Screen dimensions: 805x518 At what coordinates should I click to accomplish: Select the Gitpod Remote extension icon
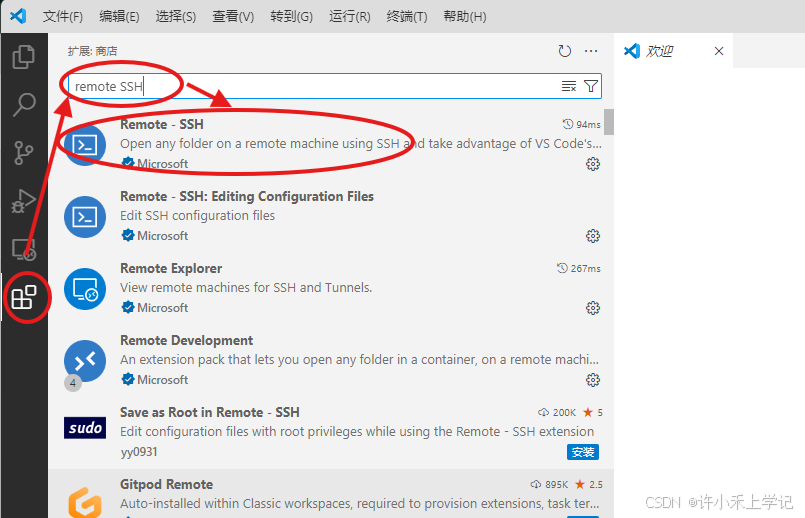coord(85,502)
